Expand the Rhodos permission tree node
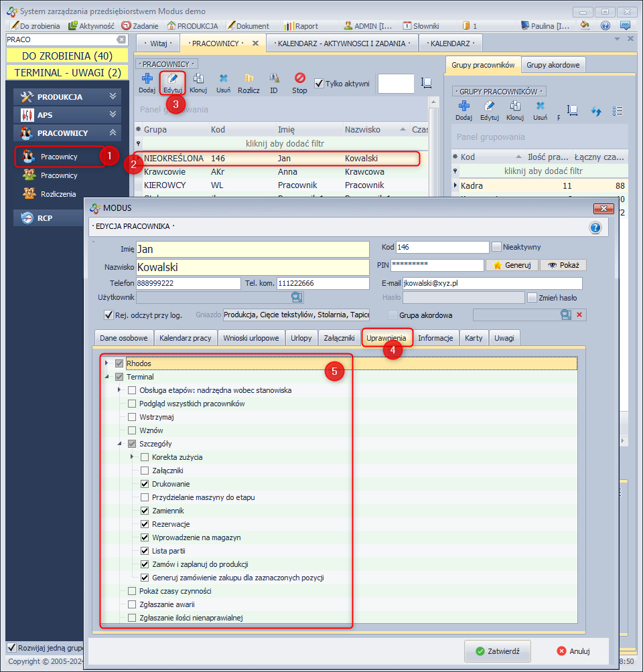Screen dimensions: 643x672 (106, 363)
